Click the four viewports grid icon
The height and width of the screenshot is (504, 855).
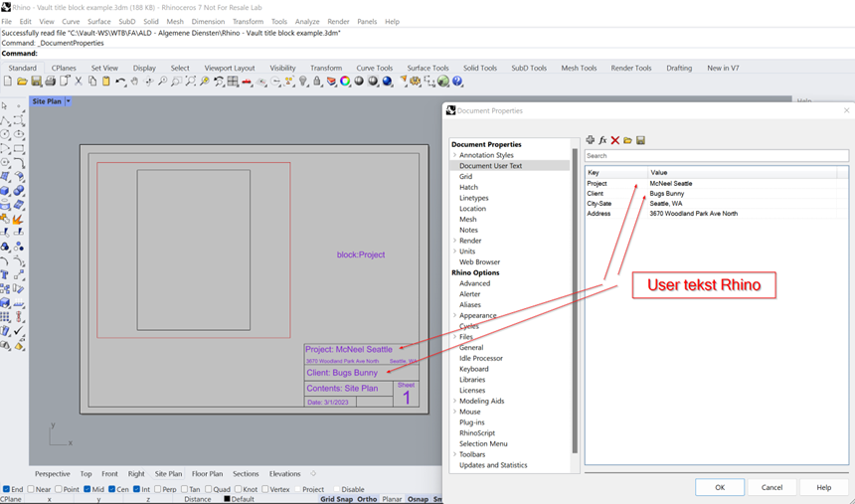coord(233,82)
